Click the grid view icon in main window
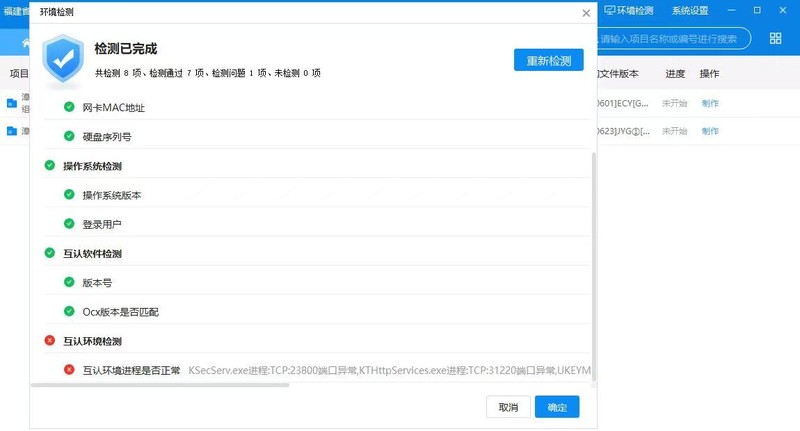Screen dimensions: 800x431 (776, 38)
